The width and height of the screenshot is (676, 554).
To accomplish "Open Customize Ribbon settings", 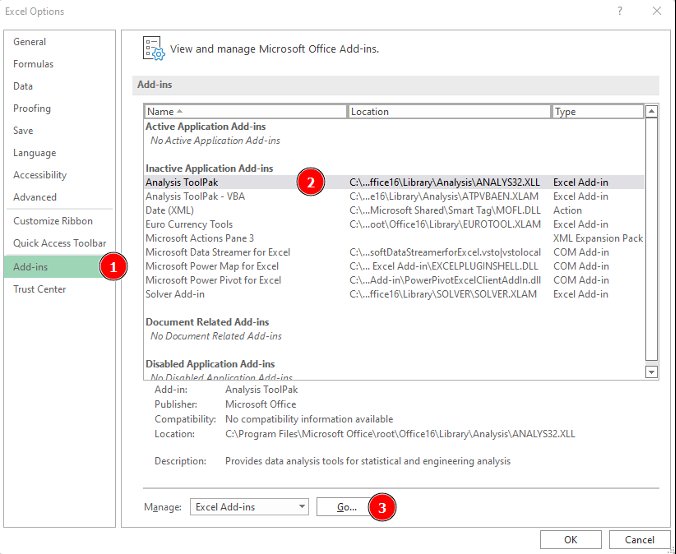I will pos(53,221).
